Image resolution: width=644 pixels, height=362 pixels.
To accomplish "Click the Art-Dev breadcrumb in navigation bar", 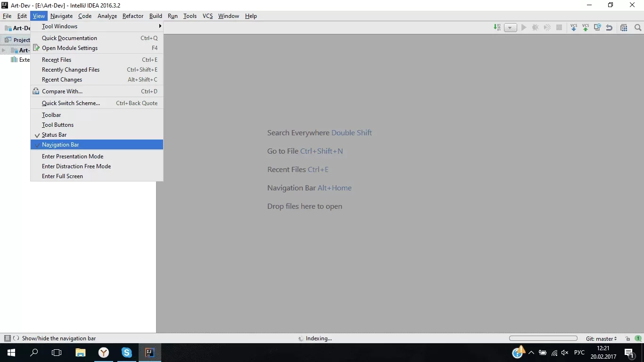I will (x=17, y=28).
